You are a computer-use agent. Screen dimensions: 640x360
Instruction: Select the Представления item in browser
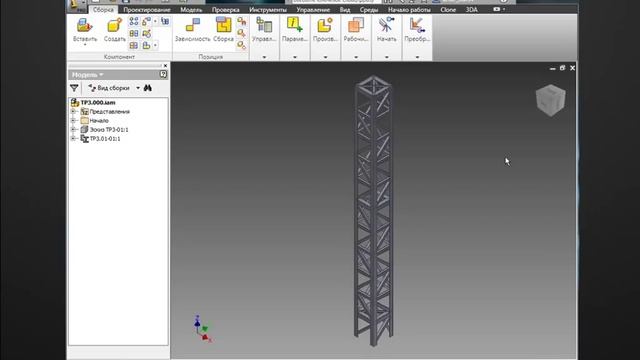109,111
